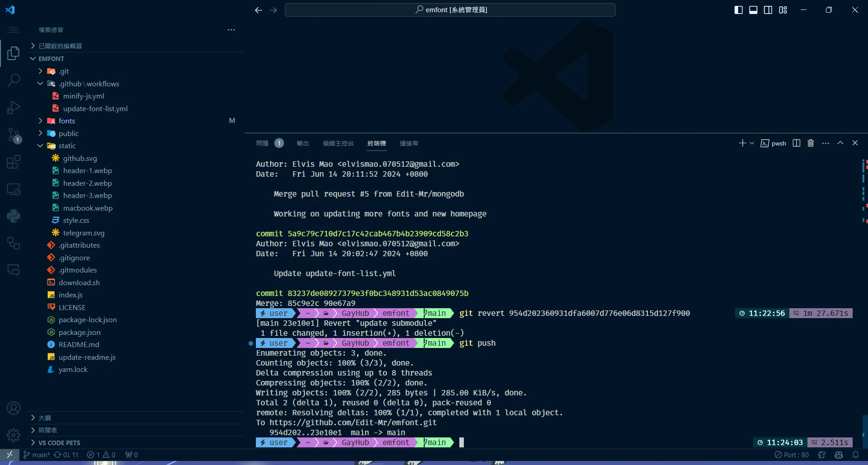Split the terminal pane
This screenshot has width=868, height=465.
[797, 143]
